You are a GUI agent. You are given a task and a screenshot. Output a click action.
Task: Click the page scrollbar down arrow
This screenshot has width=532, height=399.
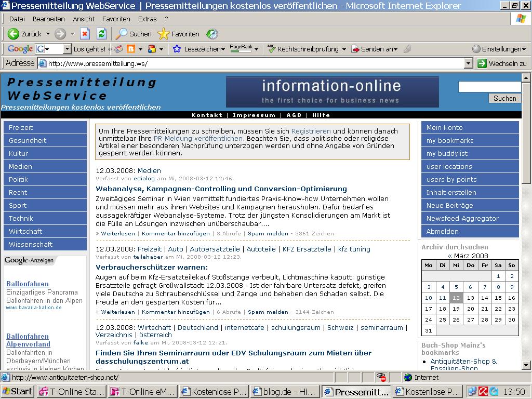526,365
